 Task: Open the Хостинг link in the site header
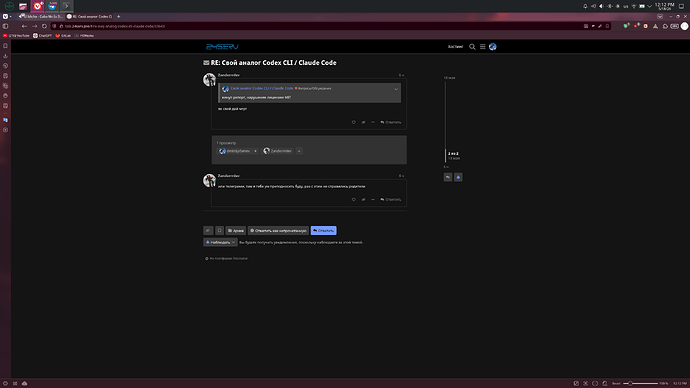tap(455, 47)
